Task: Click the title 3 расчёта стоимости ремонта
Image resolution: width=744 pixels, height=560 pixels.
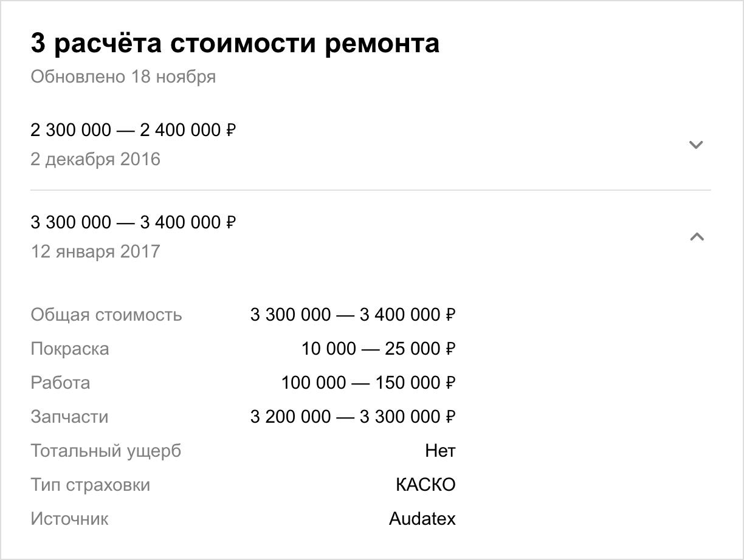Action: click(235, 44)
